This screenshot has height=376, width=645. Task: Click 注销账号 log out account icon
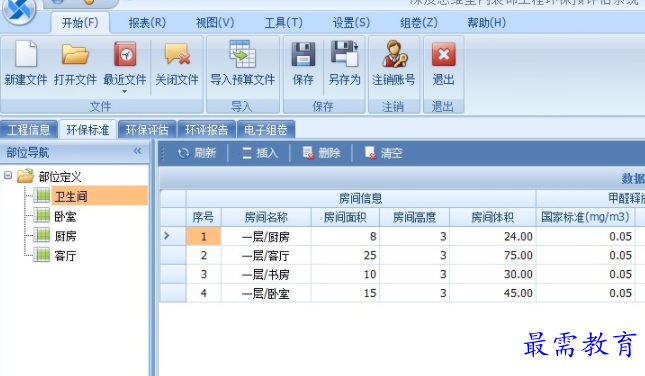pos(394,54)
